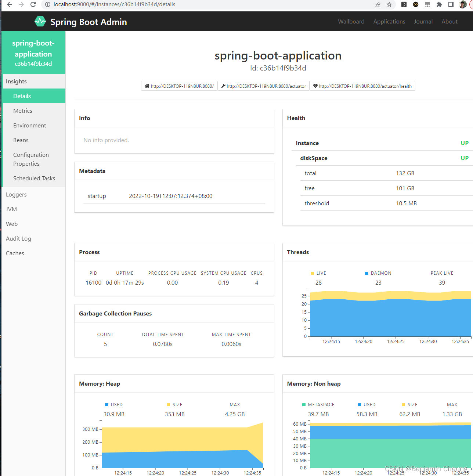Viewport: 473px width, 476px height.
Task: Open the extensions puzzle icon
Action: click(439, 4)
